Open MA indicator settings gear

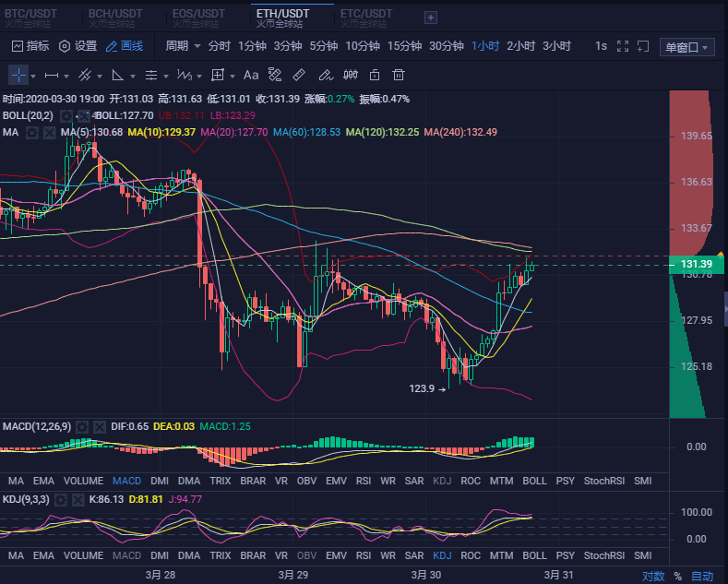click(32, 133)
